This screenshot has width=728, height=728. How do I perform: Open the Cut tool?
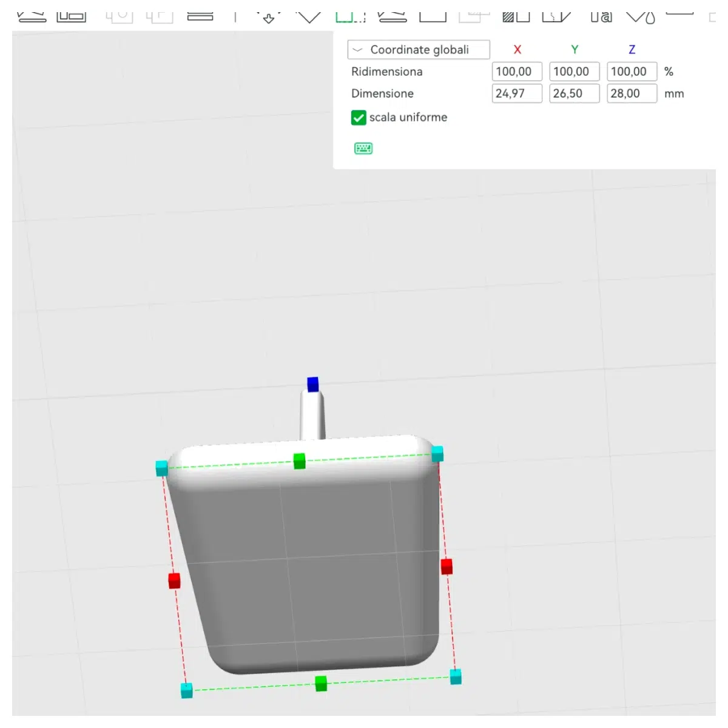(433, 16)
